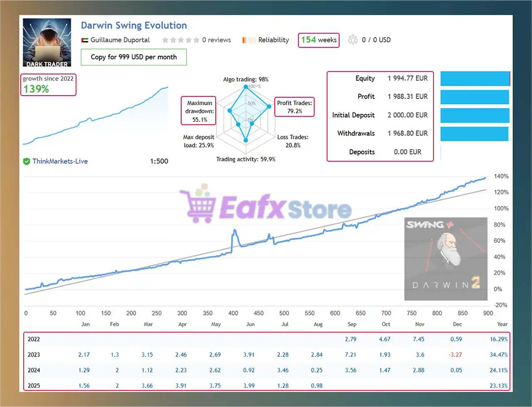Click the 2.17 January 2023 value
The width and height of the screenshot is (532, 407).
(x=84, y=355)
